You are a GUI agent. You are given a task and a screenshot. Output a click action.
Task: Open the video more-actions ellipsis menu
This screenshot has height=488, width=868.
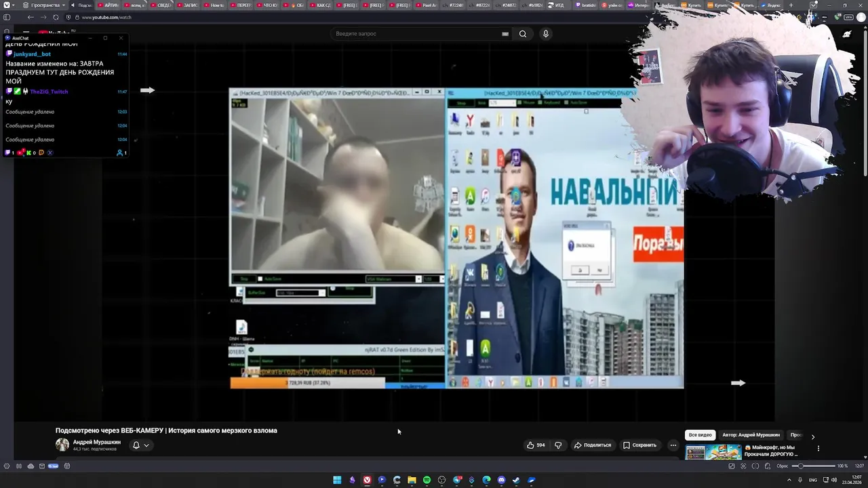(x=673, y=445)
